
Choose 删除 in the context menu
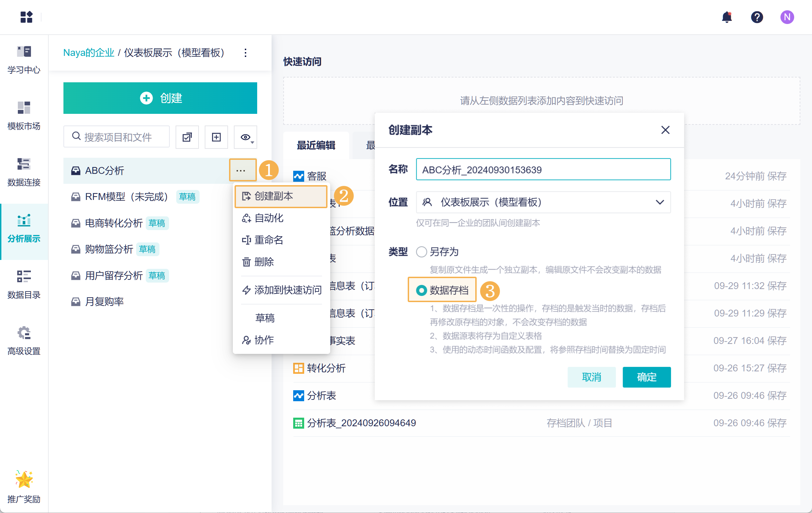click(281, 262)
